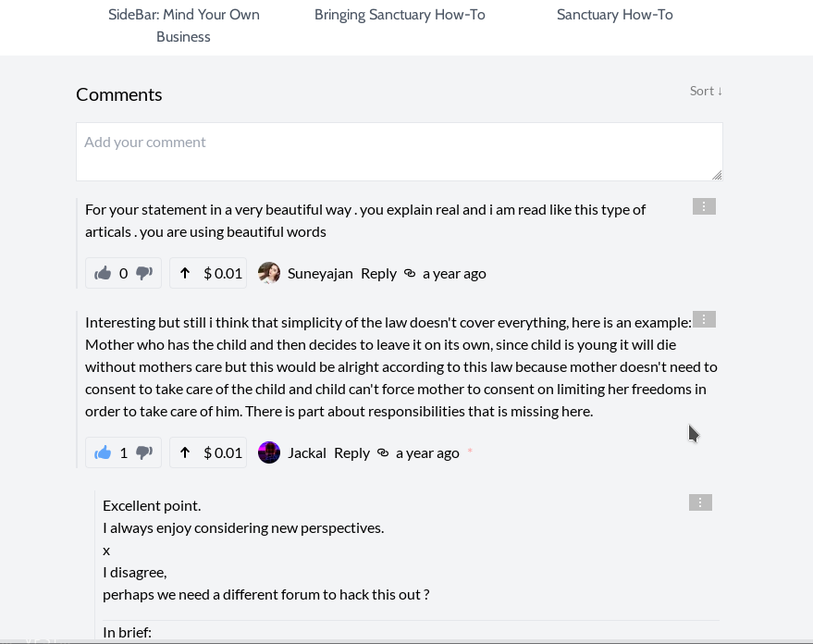Toggle the blue thumbs up on Jackal's comment
Image resolution: width=813 pixels, height=644 pixels.
pos(103,452)
